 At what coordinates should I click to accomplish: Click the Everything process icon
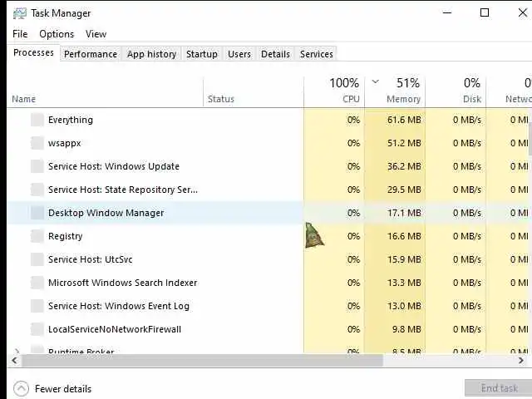37,120
